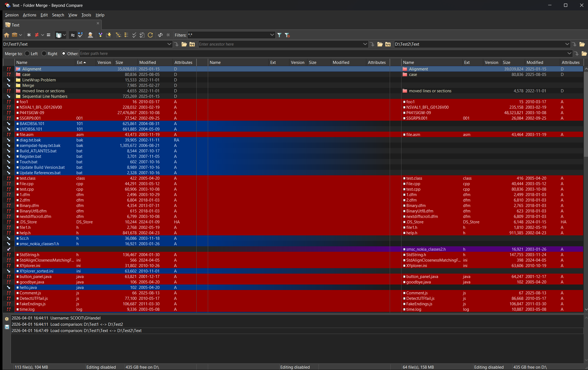The height and width of the screenshot is (370, 588).
Task: Open left path D:\Test1\Text dropdown
Action: 169,44
